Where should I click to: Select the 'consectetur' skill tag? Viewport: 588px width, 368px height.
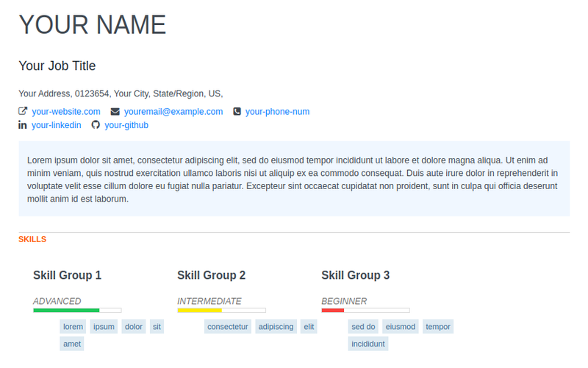tap(227, 327)
